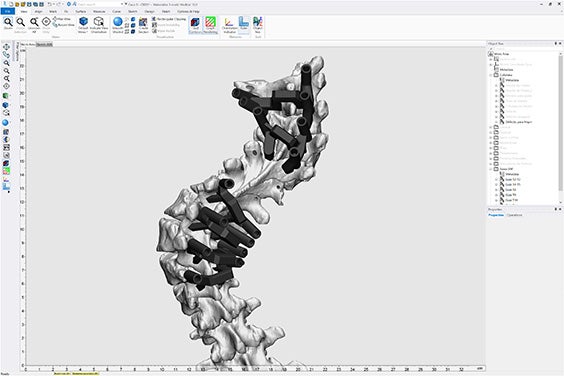Click Create Section in the ribbon
The image size is (564, 376).
143,25
